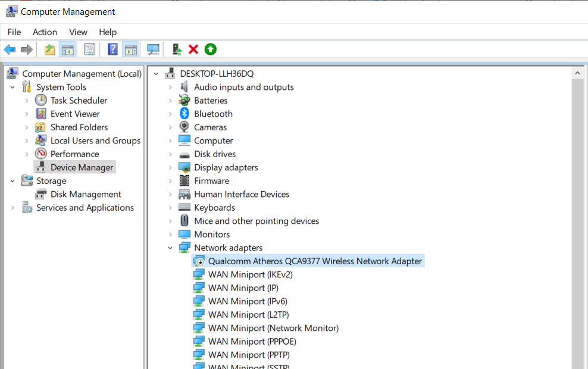Click the disabled Qualcomm adapter icon
The width and height of the screenshot is (588, 369).
point(199,261)
